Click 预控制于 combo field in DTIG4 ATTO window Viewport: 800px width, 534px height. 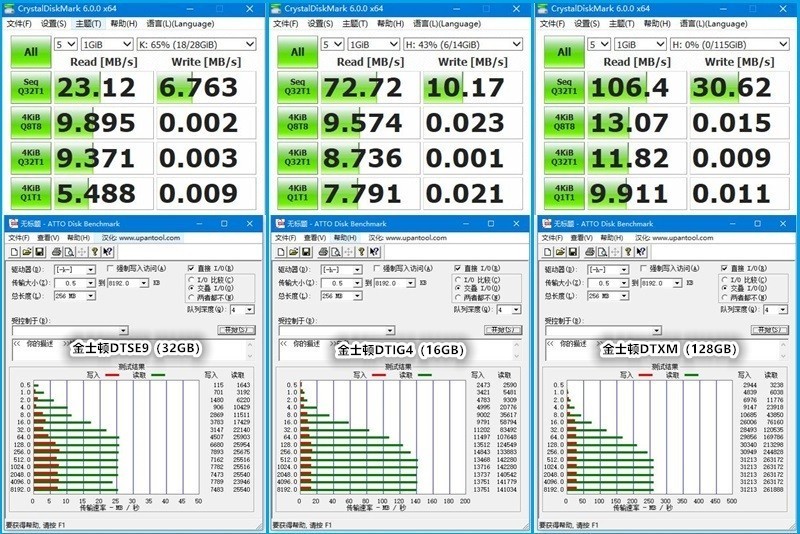click(x=337, y=330)
